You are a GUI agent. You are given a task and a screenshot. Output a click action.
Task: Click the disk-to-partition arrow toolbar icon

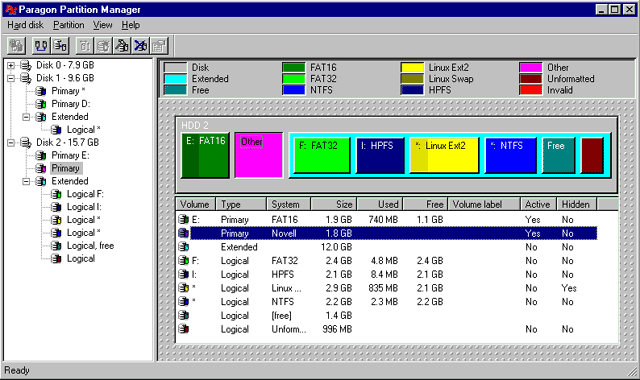click(x=60, y=45)
